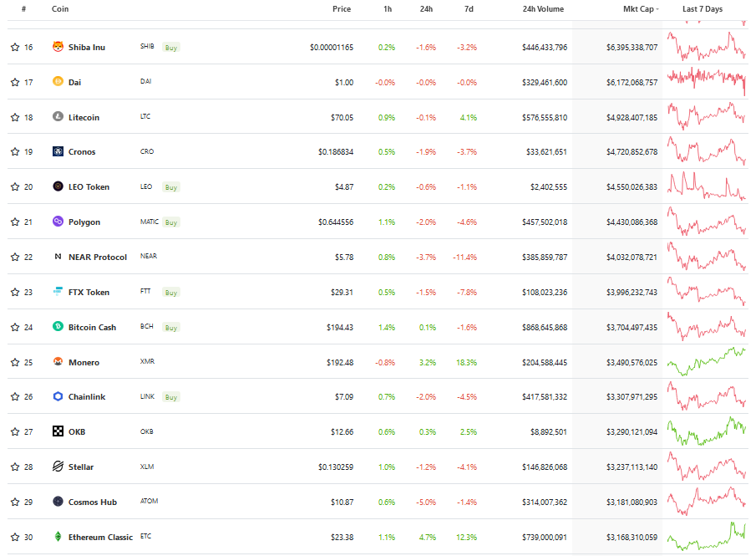Favorite Shiba Inu with its star

pos(15,47)
